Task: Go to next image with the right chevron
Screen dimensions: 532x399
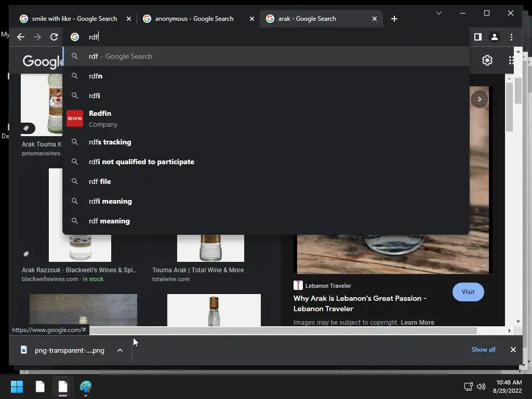Action: (480, 99)
